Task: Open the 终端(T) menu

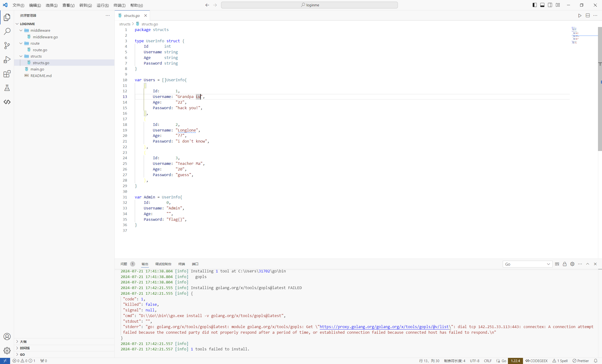Action: tap(119, 5)
